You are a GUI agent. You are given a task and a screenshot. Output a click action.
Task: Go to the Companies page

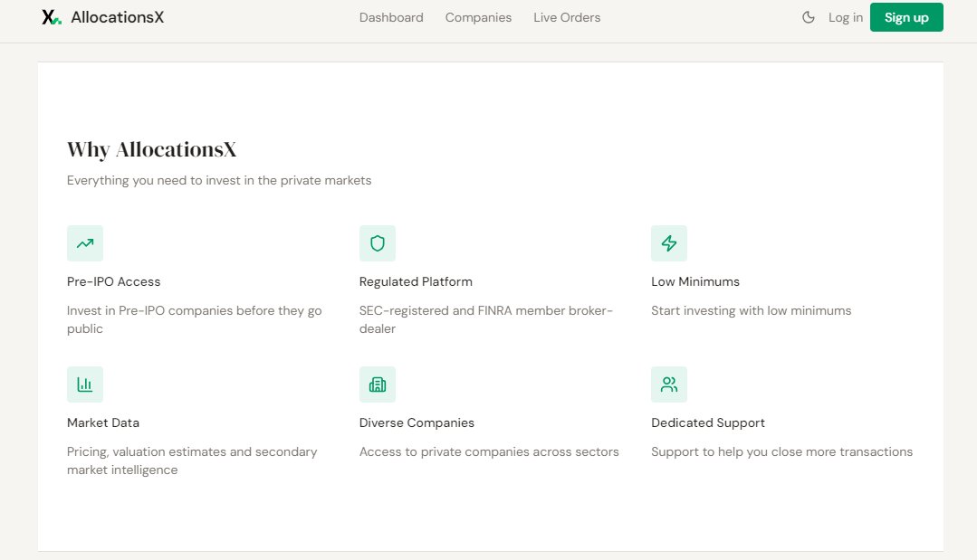click(x=478, y=17)
